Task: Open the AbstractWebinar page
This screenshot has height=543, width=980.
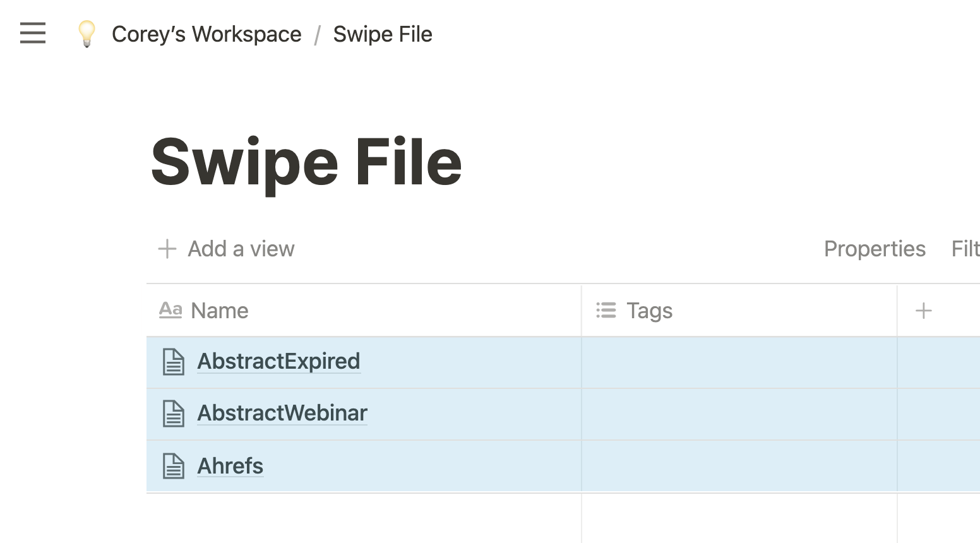Action: (x=282, y=414)
